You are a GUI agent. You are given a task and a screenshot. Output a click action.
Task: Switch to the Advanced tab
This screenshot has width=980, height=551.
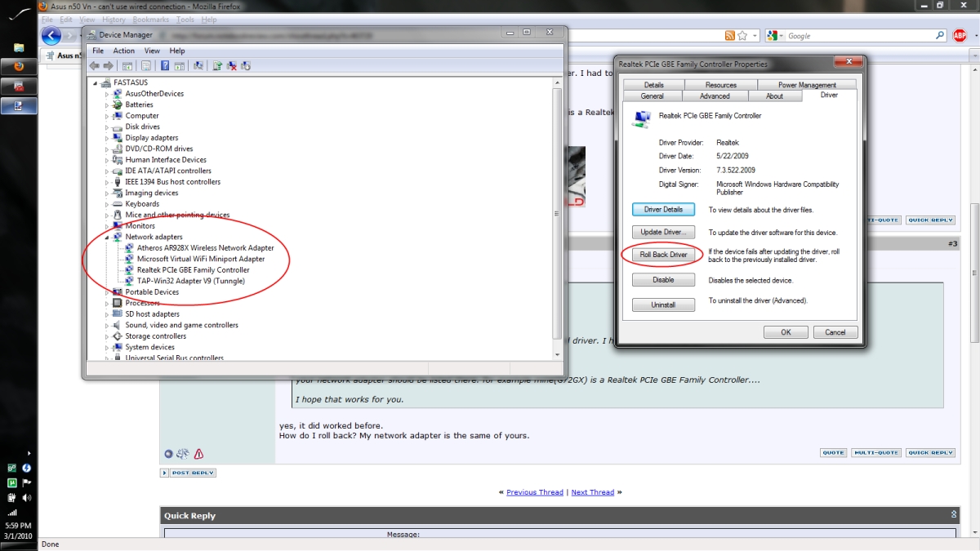(x=715, y=96)
